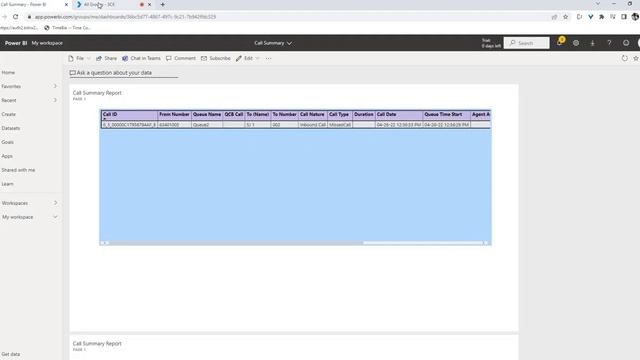Click the Call Type column header
The height and width of the screenshot is (360, 640).
(x=340, y=115)
